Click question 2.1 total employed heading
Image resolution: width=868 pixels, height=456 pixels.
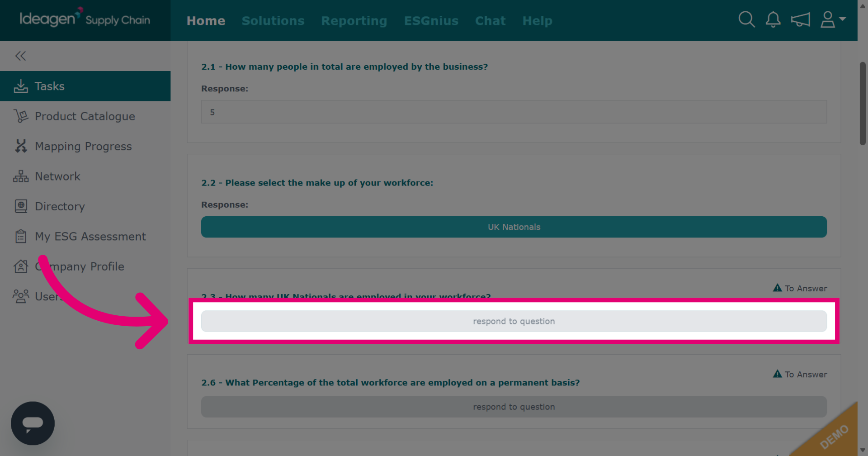(x=344, y=66)
